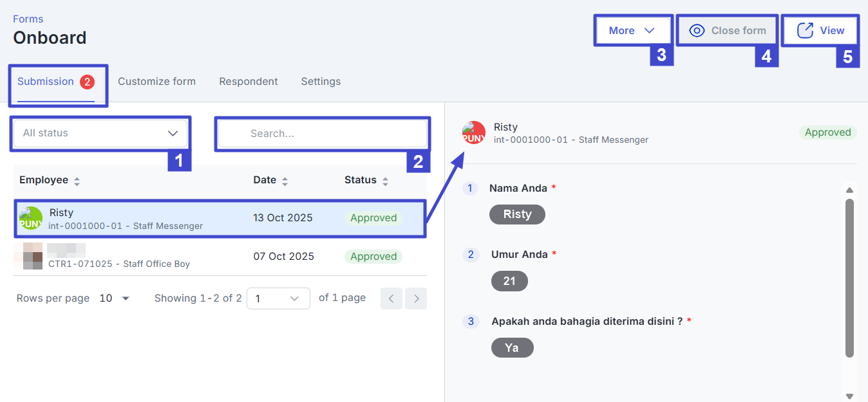868x402 pixels.
Task: Open the Settings tab
Action: [x=321, y=82]
